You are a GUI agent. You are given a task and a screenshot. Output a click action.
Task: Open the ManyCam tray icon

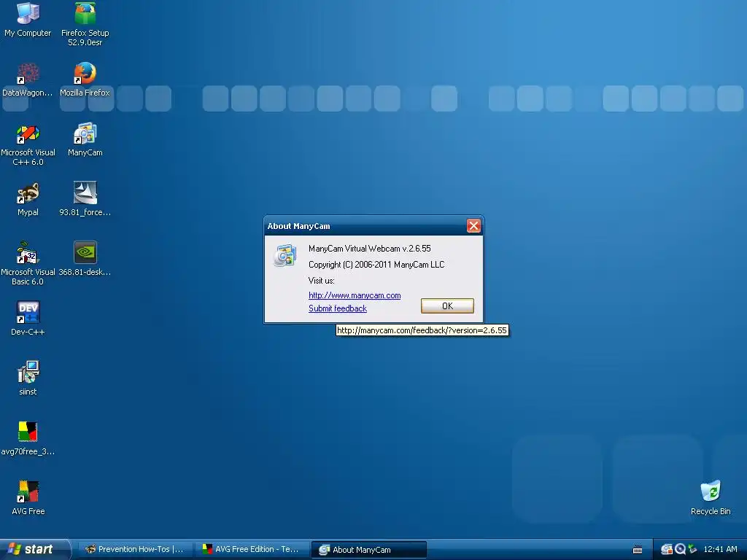tap(667, 549)
